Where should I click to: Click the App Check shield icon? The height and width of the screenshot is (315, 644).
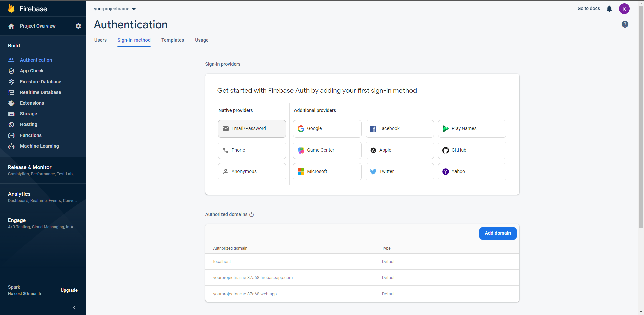[11, 71]
